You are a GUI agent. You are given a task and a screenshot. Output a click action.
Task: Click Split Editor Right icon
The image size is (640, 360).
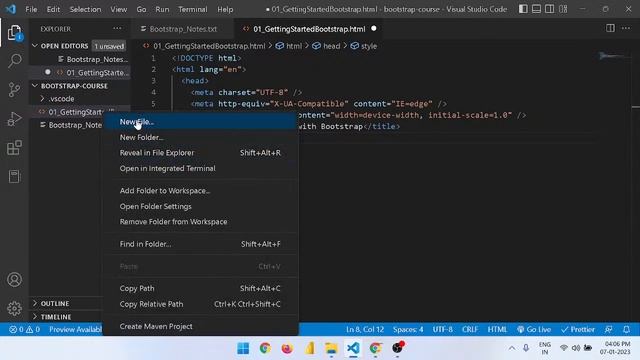tap(610, 28)
